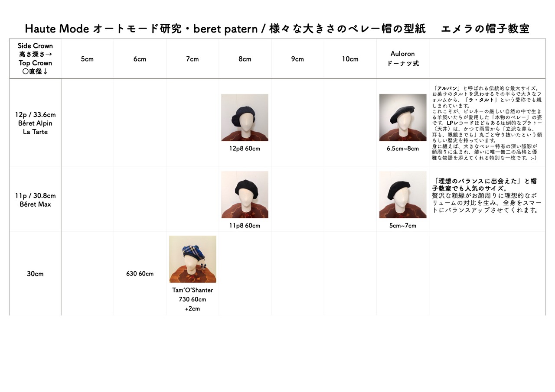Click the '7cm' column header
Screen dimensions: 555x392
pos(192,59)
